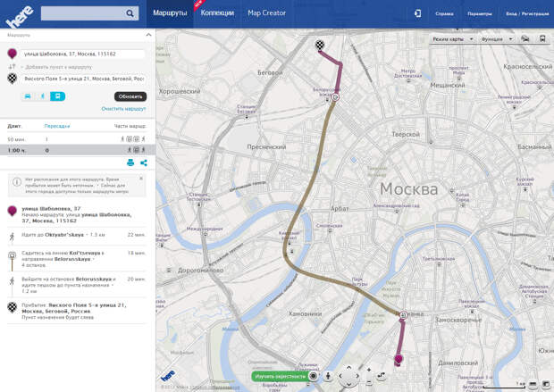Click the start address input field
The width and height of the screenshot is (554, 392).
coord(82,54)
